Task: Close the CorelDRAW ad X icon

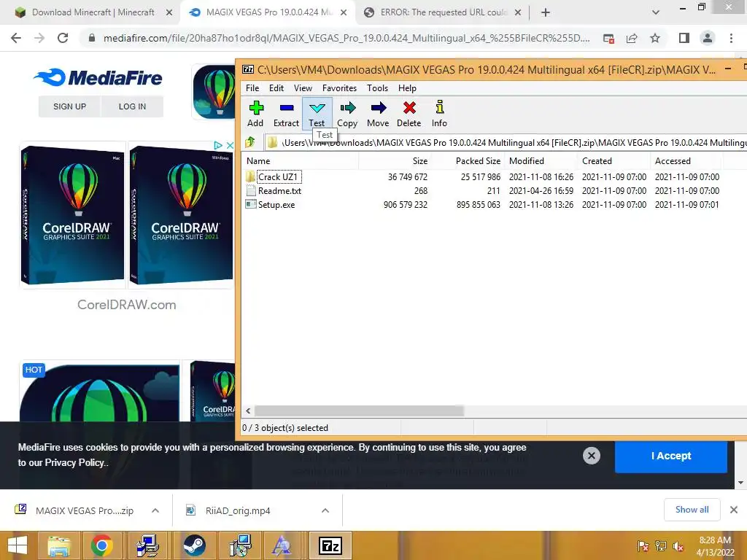Action: click(x=230, y=145)
